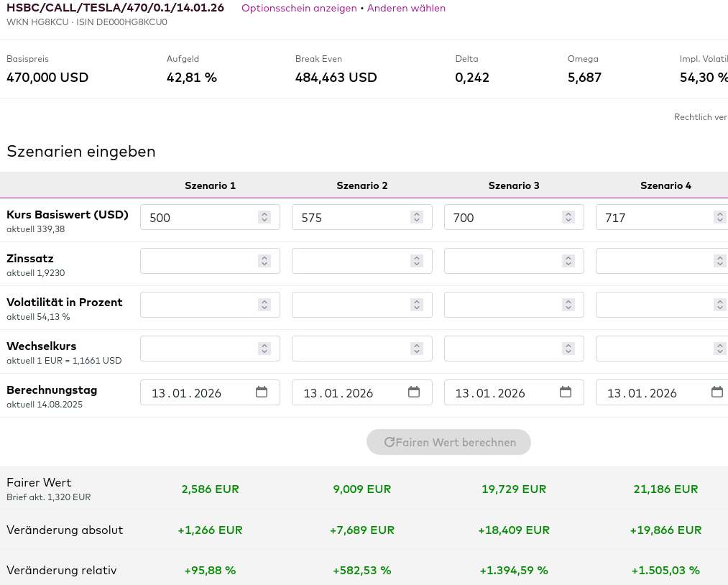Open the Optionsschein anzeigen link
This screenshot has height=585, width=728.
299,9
